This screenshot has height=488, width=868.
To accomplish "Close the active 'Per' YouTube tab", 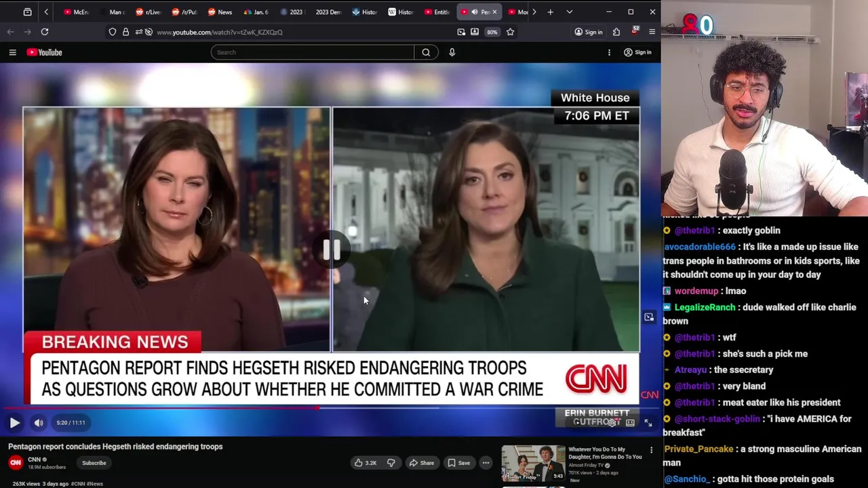I will [494, 12].
